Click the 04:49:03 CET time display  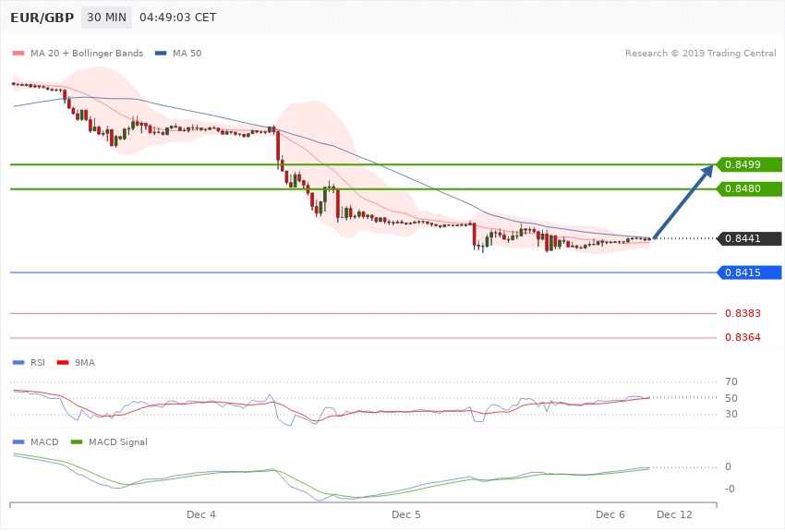[x=177, y=18]
